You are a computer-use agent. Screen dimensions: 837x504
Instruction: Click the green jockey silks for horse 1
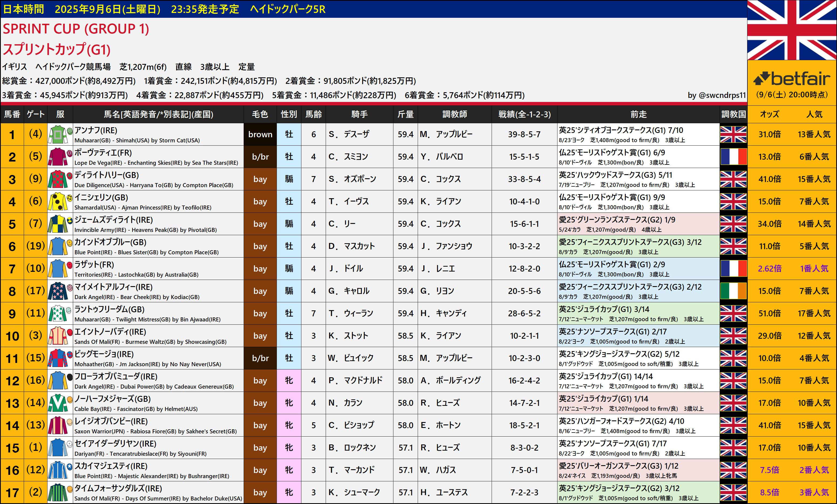tap(57, 134)
